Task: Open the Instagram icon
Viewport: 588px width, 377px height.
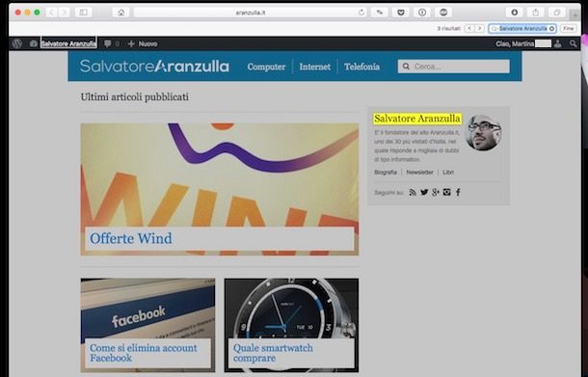Action: click(446, 192)
